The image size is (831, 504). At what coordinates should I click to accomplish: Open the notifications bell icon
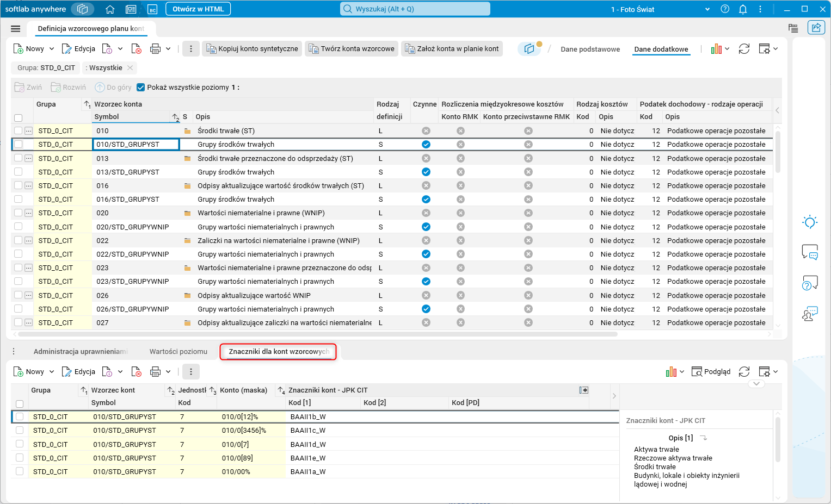(x=743, y=9)
